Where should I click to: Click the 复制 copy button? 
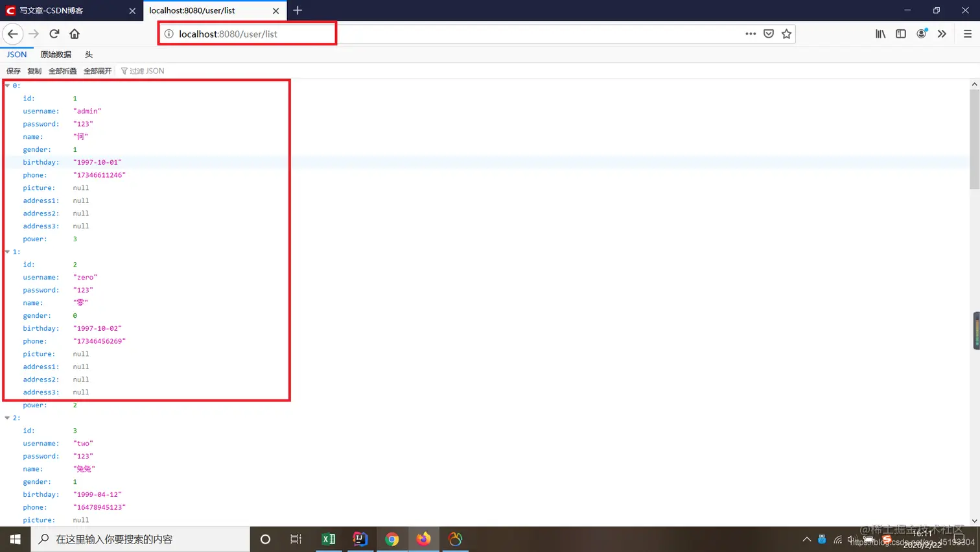[x=34, y=71]
